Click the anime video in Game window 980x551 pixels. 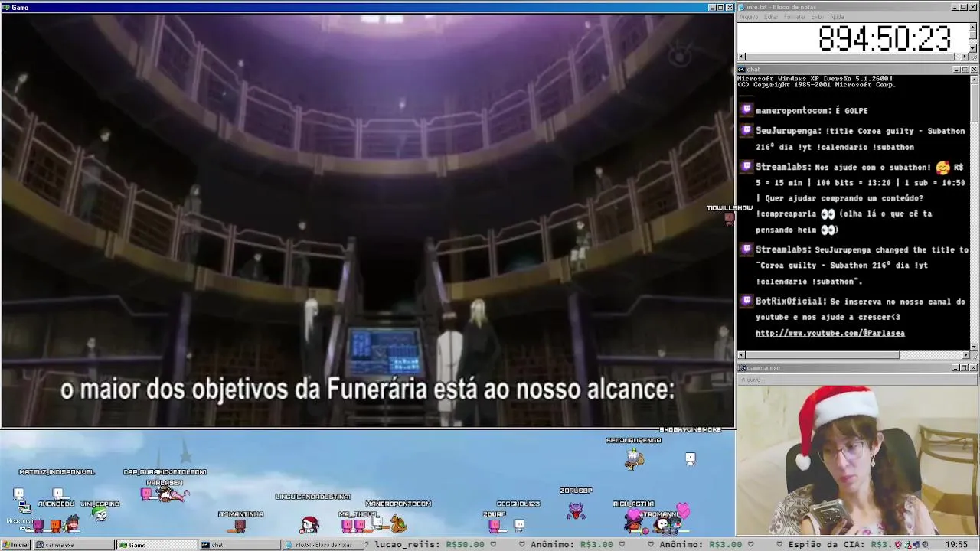368,220
